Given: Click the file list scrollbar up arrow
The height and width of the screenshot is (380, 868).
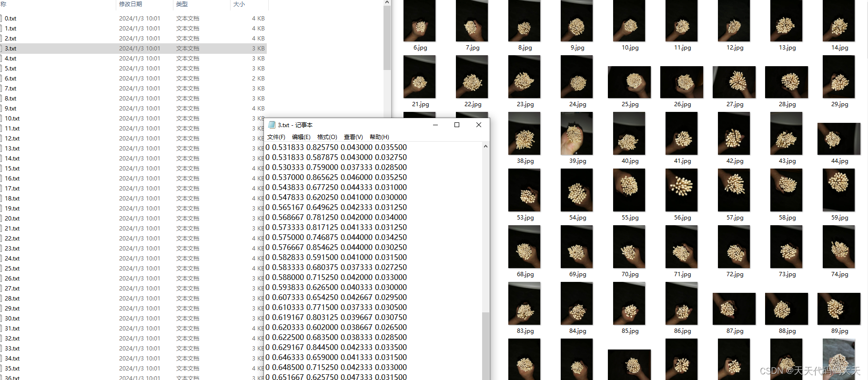Looking at the screenshot, I should (x=387, y=3).
